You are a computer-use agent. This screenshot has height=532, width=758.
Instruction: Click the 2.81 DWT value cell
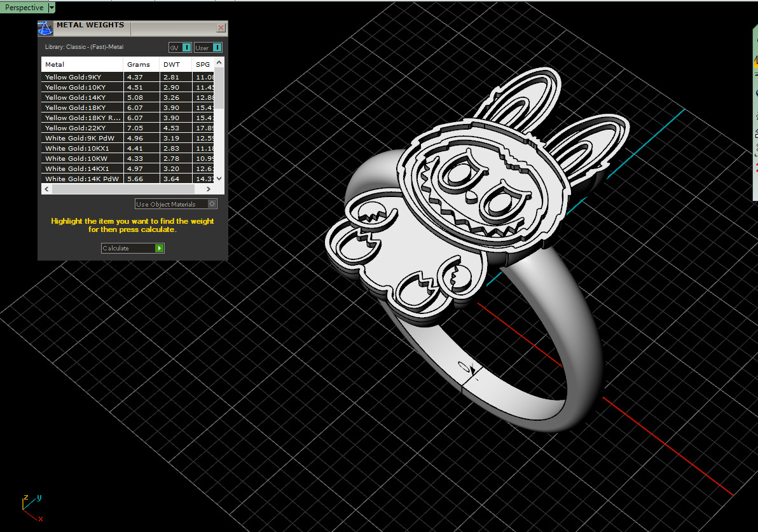tap(176, 77)
